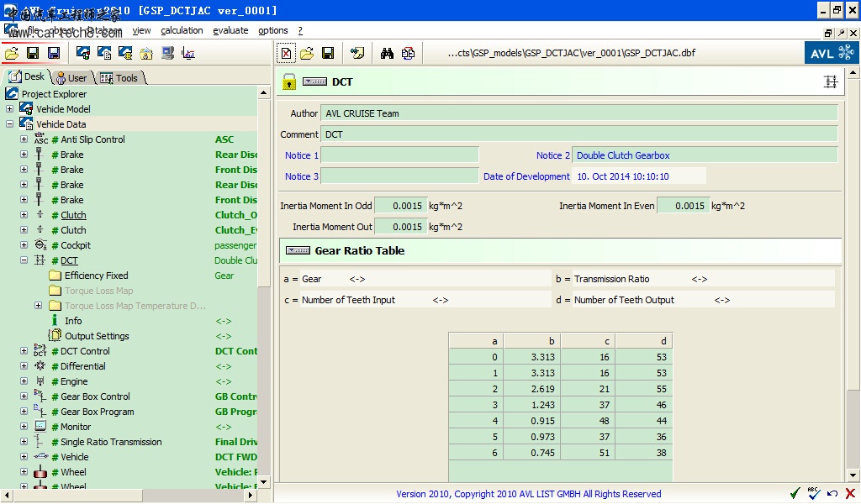Expand the Engine node

pos(24,381)
